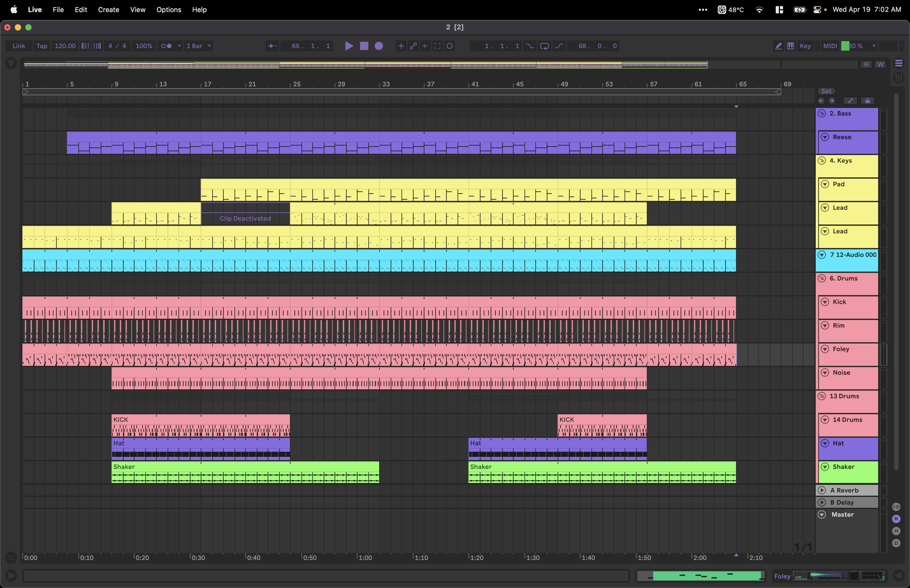Enable Key Map Mode button
Image resolution: width=910 pixels, height=588 pixels.
click(805, 46)
